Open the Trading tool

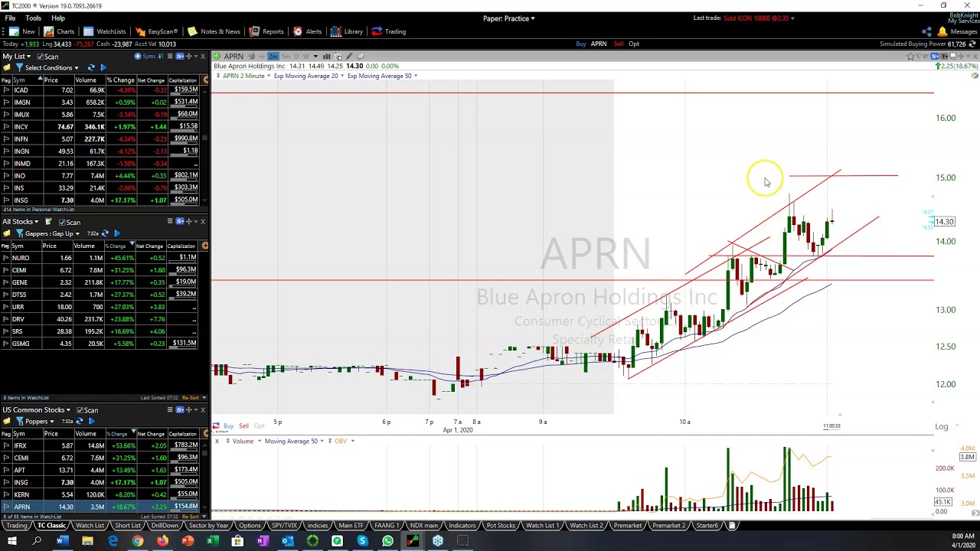pyautogui.click(x=389, y=31)
